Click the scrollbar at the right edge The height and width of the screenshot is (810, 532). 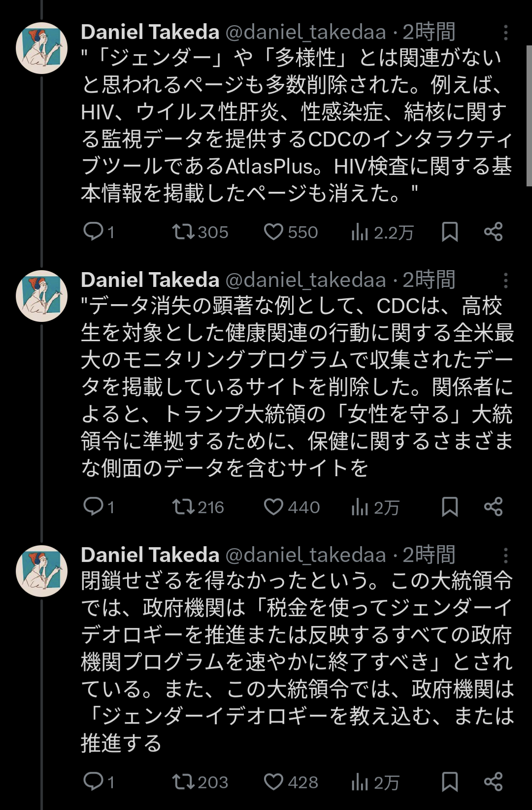click(x=529, y=116)
